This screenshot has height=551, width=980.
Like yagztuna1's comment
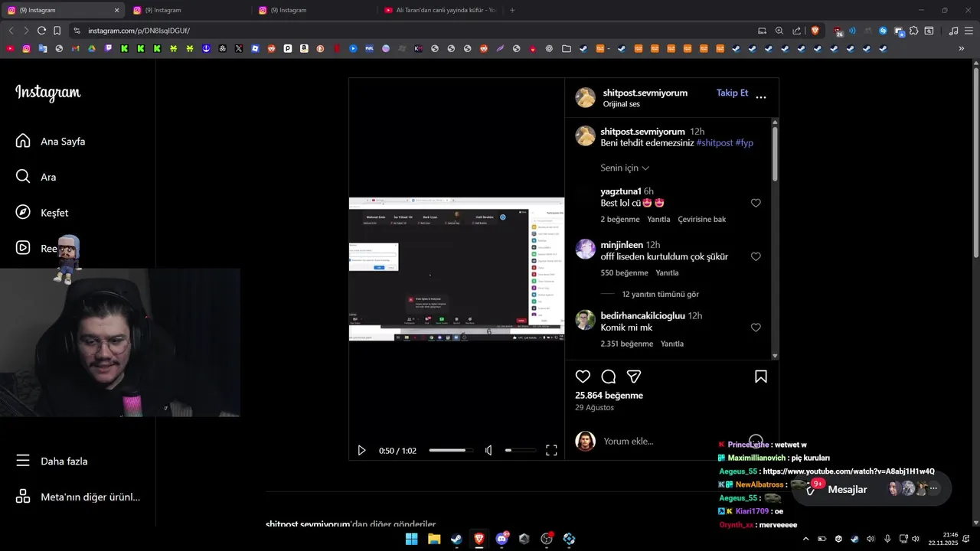pyautogui.click(x=756, y=204)
